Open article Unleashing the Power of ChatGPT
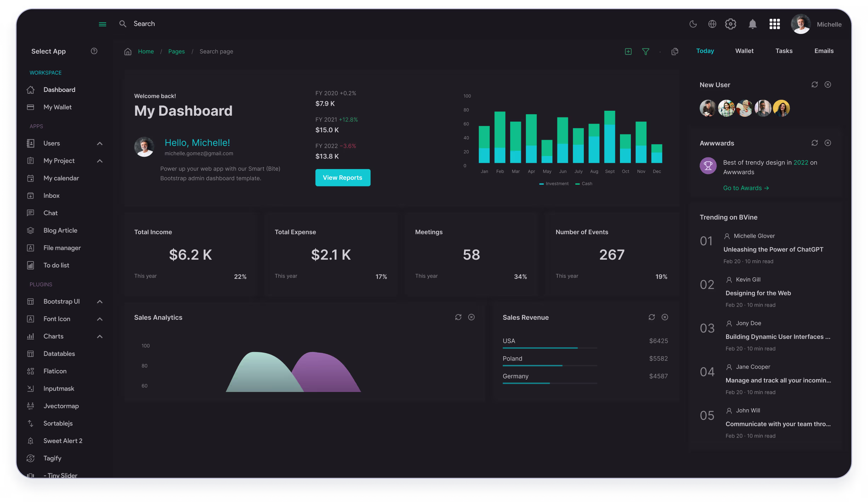868x502 pixels. point(773,249)
